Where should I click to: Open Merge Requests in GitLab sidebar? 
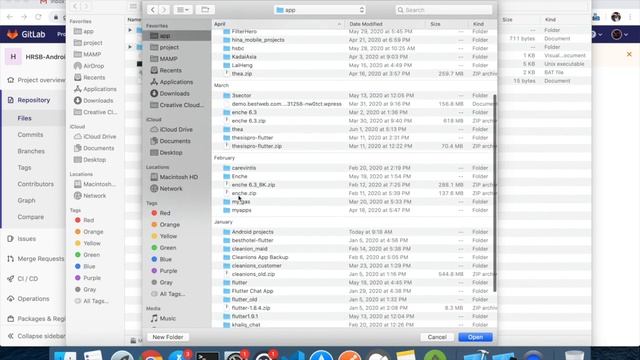40,259
